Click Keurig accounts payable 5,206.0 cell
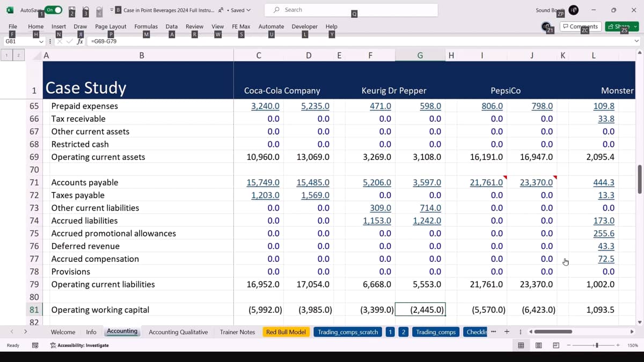The image size is (644, 362). [377, 182]
